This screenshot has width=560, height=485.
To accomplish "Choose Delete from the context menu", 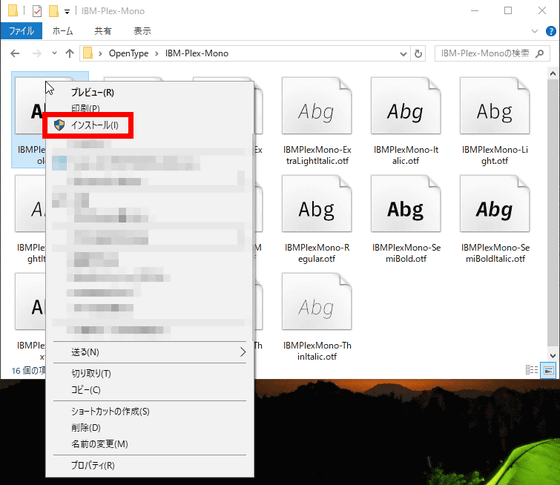I will (x=86, y=428).
